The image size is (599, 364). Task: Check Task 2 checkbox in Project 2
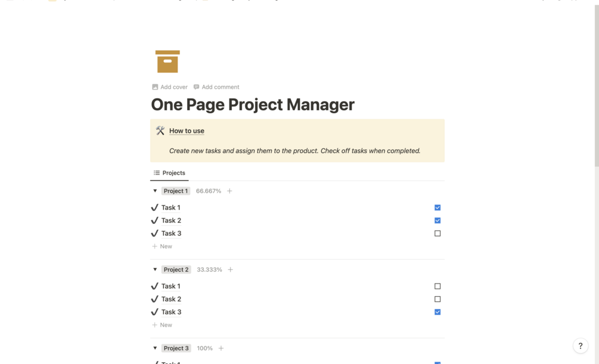coord(437,299)
